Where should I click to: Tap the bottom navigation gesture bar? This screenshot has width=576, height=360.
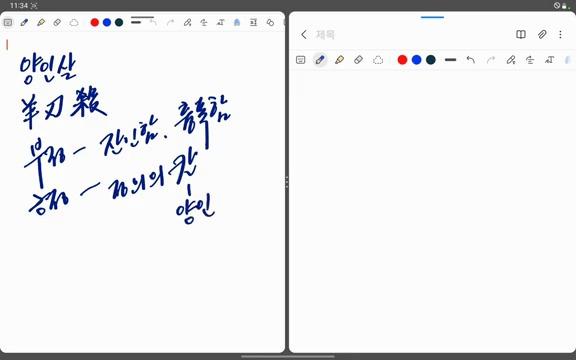pyautogui.click(x=288, y=356)
